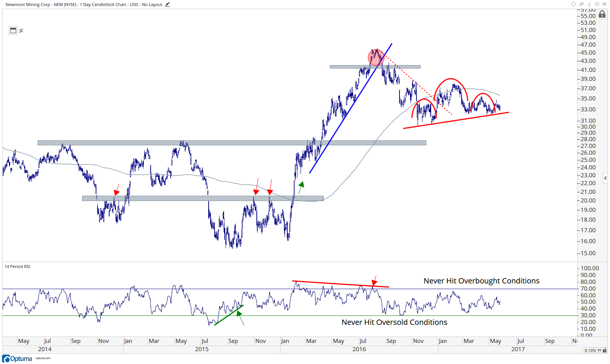This screenshot has width=610, height=364.
Task: Click the JC layout icon in the chart
Action: pos(13,30)
